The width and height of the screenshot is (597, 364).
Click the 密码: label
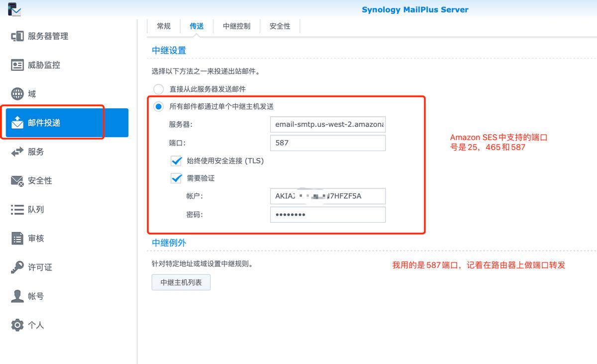click(195, 214)
